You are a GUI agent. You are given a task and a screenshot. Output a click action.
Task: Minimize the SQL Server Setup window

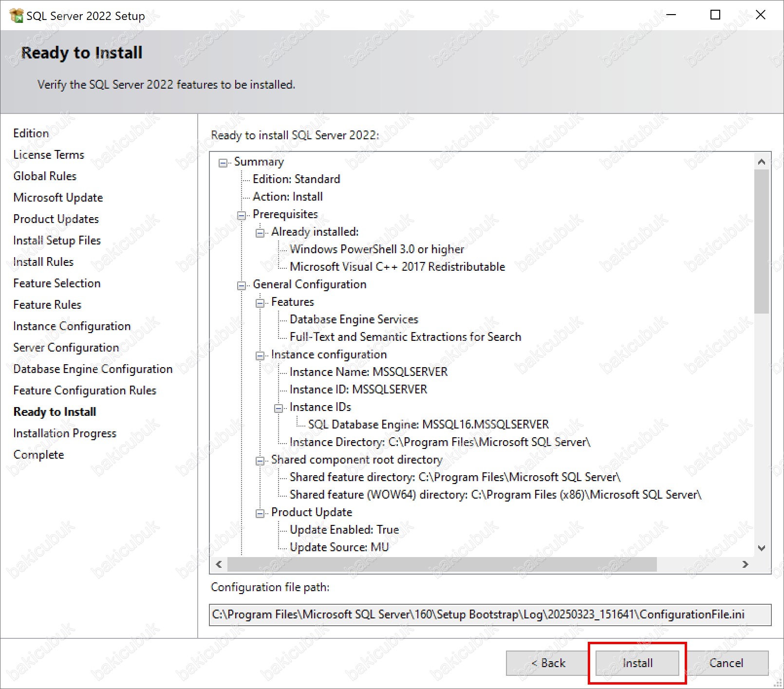click(671, 15)
